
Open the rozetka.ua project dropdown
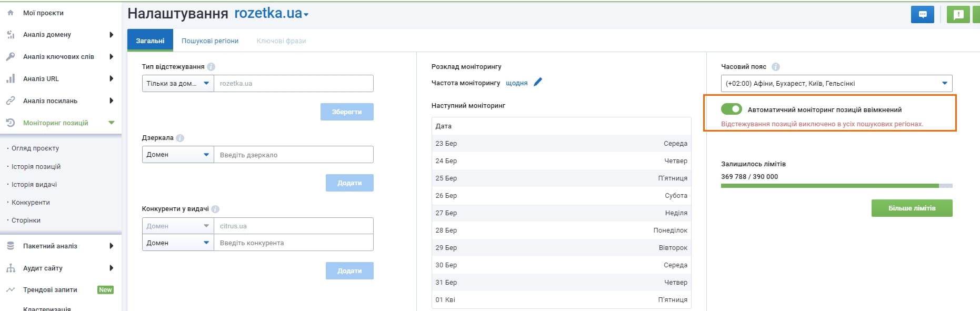click(x=271, y=14)
